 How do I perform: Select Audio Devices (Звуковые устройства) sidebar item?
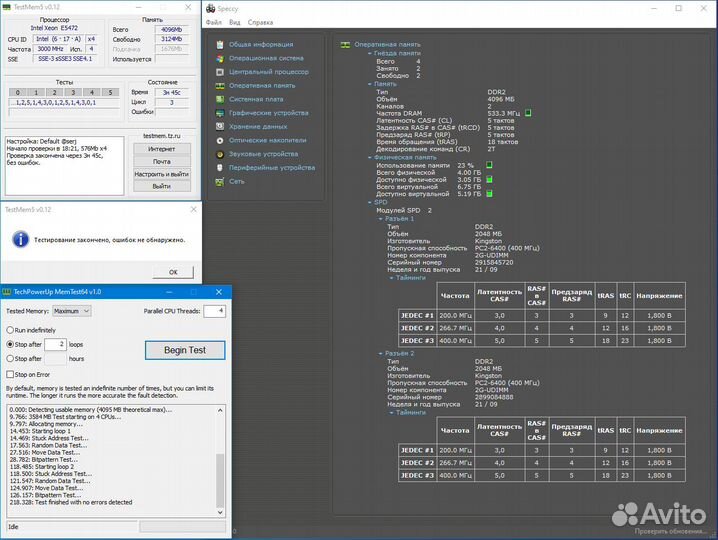click(x=264, y=154)
